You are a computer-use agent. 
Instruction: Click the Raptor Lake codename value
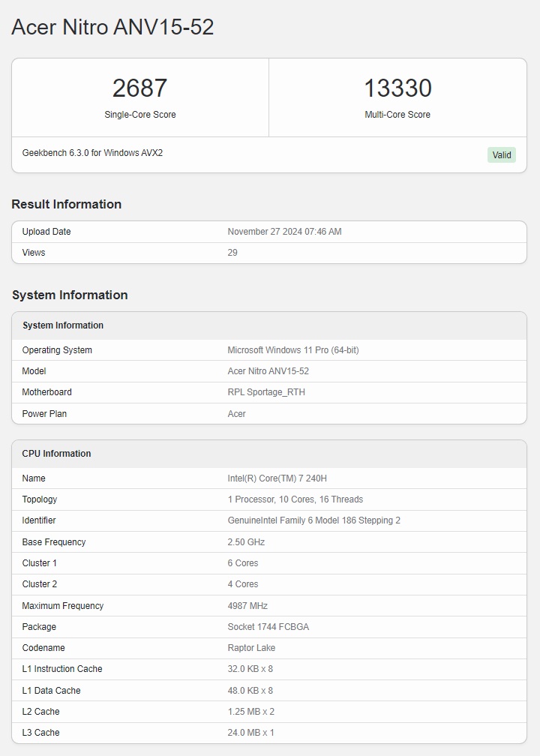click(x=251, y=648)
